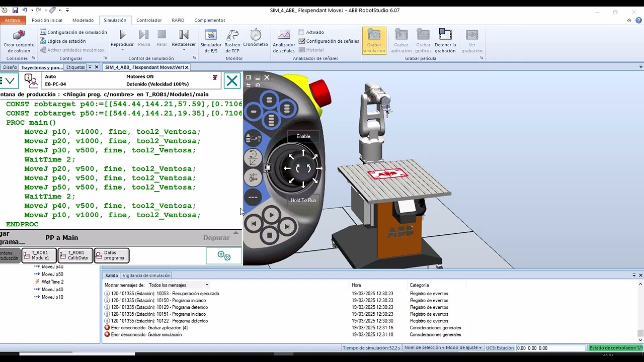Start simulation with Reproducir button
Image resolution: width=644 pixels, height=362 pixels.
point(122,39)
